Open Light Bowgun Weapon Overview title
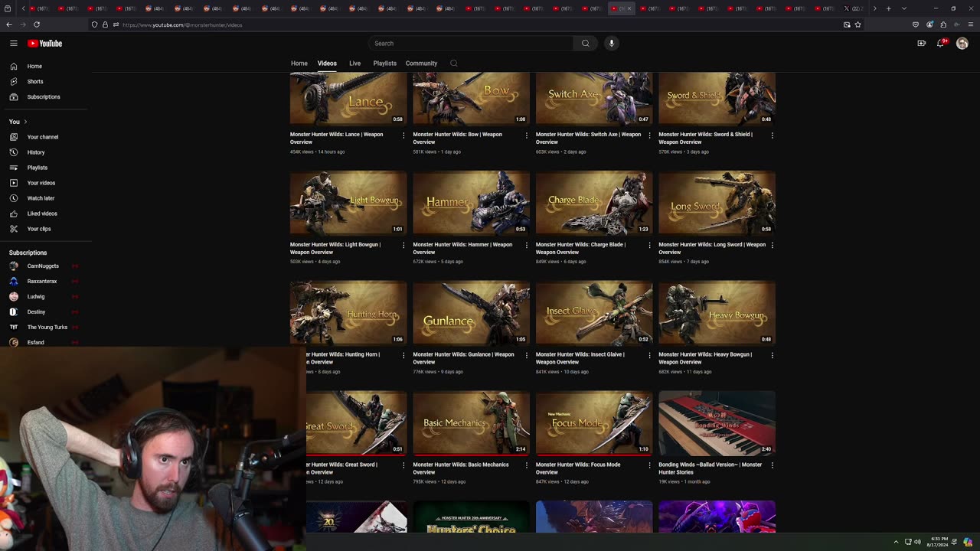 click(x=337, y=249)
